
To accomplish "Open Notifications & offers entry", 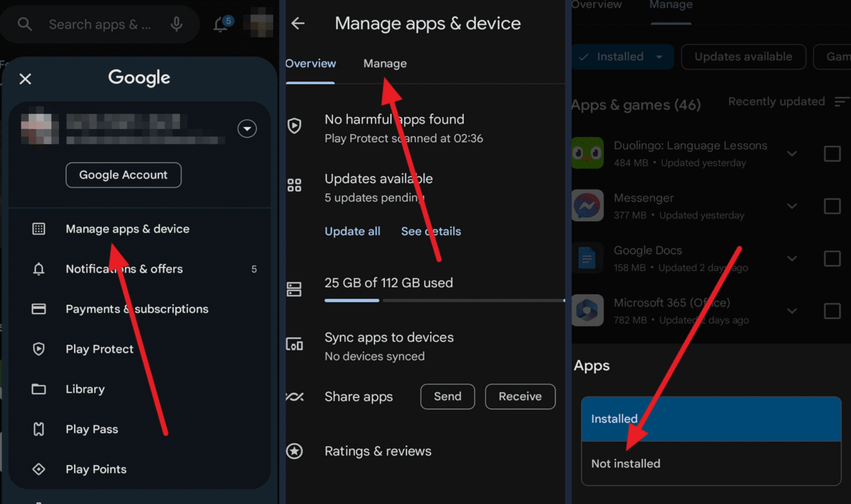I will click(x=124, y=269).
